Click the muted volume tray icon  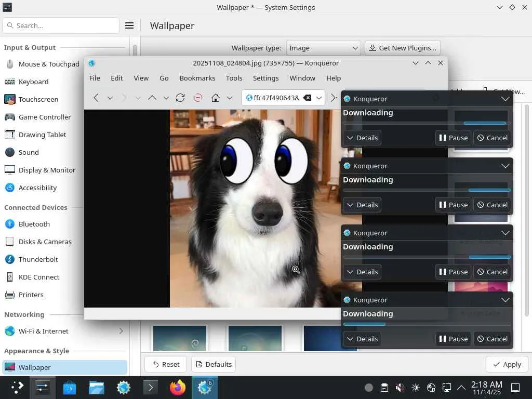[400, 388]
